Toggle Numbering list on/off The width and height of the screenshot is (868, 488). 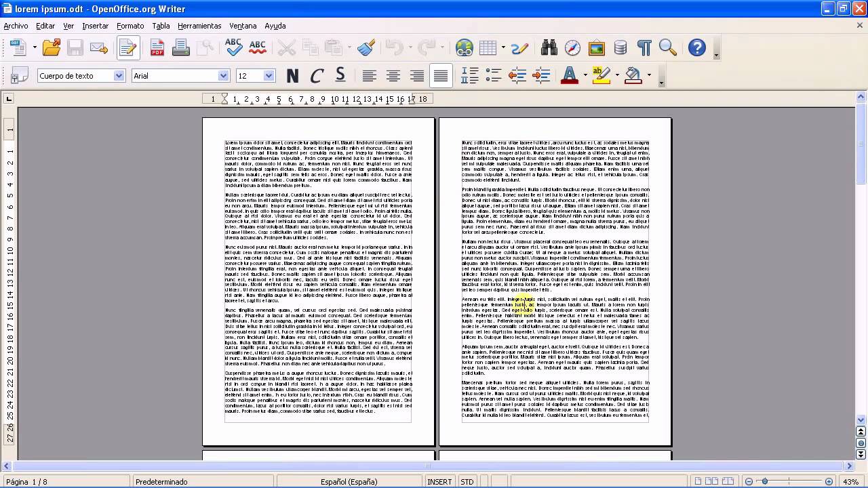(x=469, y=76)
